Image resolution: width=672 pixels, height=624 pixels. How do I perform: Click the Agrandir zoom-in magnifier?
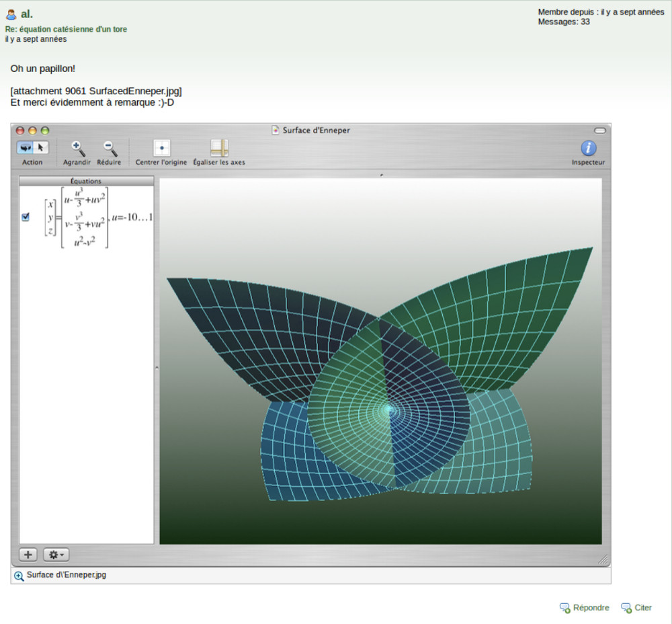[77, 149]
